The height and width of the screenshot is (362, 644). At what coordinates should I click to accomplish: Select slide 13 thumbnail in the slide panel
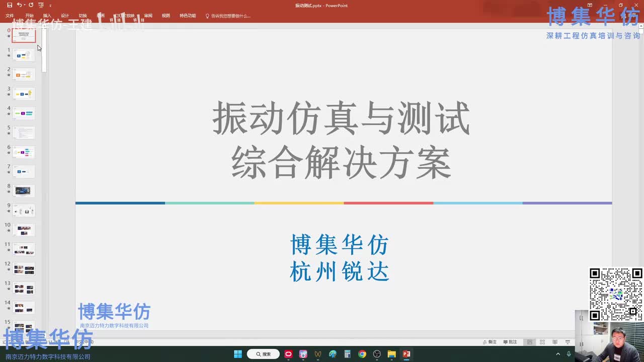(x=24, y=288)
